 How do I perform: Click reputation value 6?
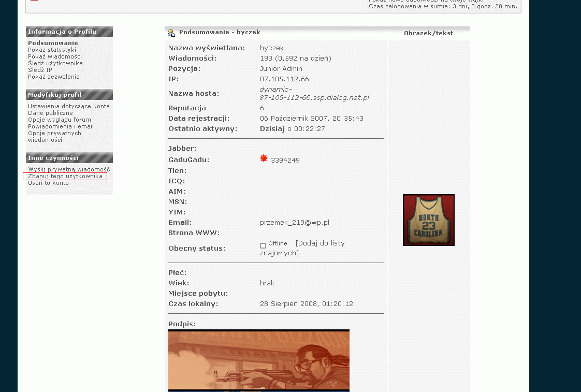(262, 108)
